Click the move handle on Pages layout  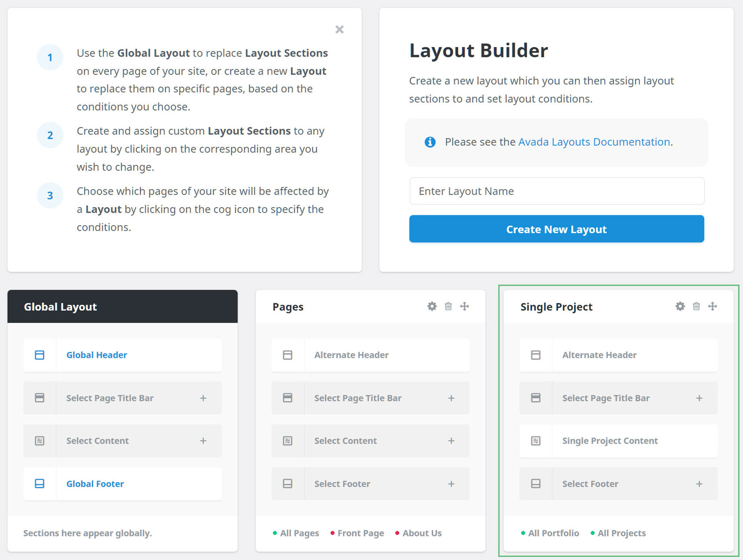[465, 306]
